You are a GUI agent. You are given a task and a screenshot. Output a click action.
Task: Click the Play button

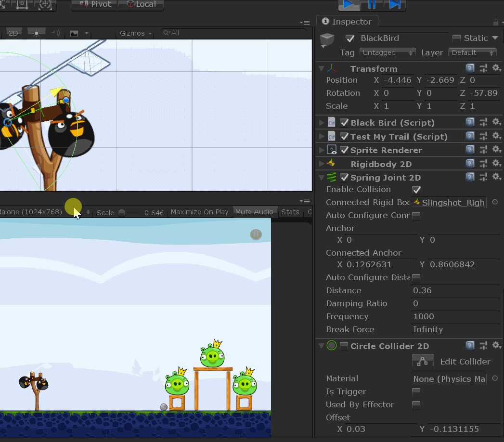349,4
